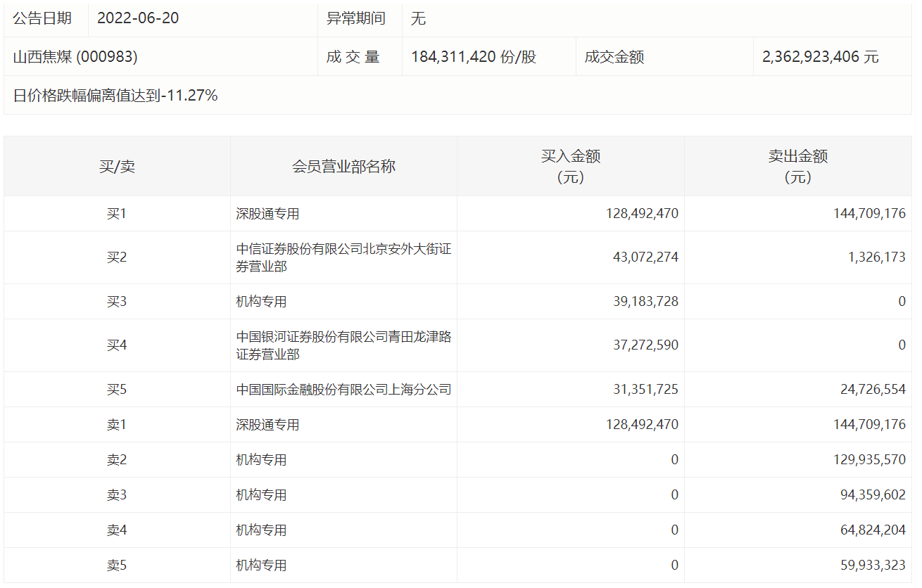The image size is (922, 588).
Task: Select volume 184,311,420 份/股
Action: tap(474, 57)
